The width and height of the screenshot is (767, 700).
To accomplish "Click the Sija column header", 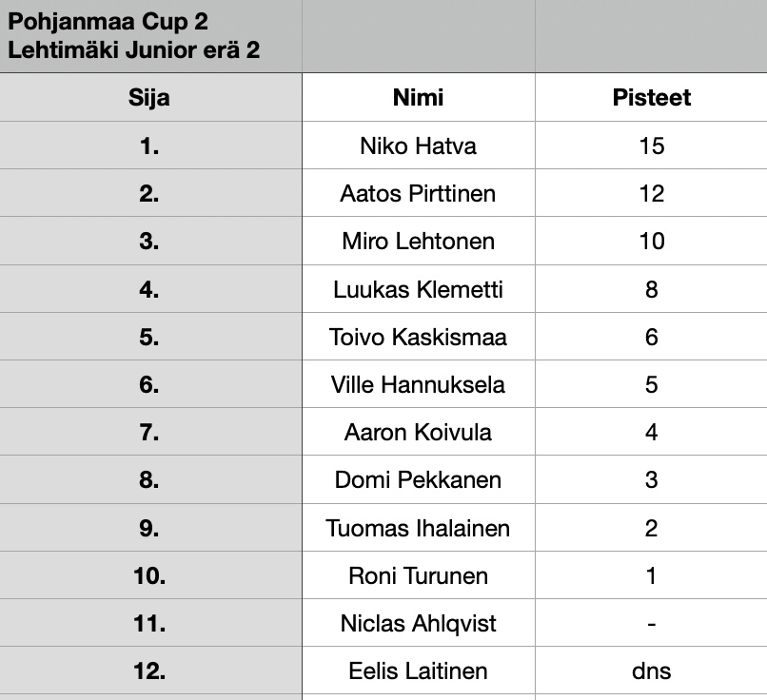I will pos(150,97).
